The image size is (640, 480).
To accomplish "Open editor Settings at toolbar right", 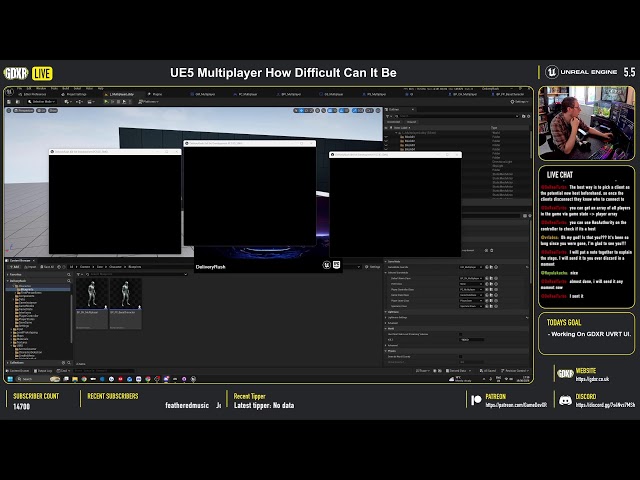I will 519,102.
